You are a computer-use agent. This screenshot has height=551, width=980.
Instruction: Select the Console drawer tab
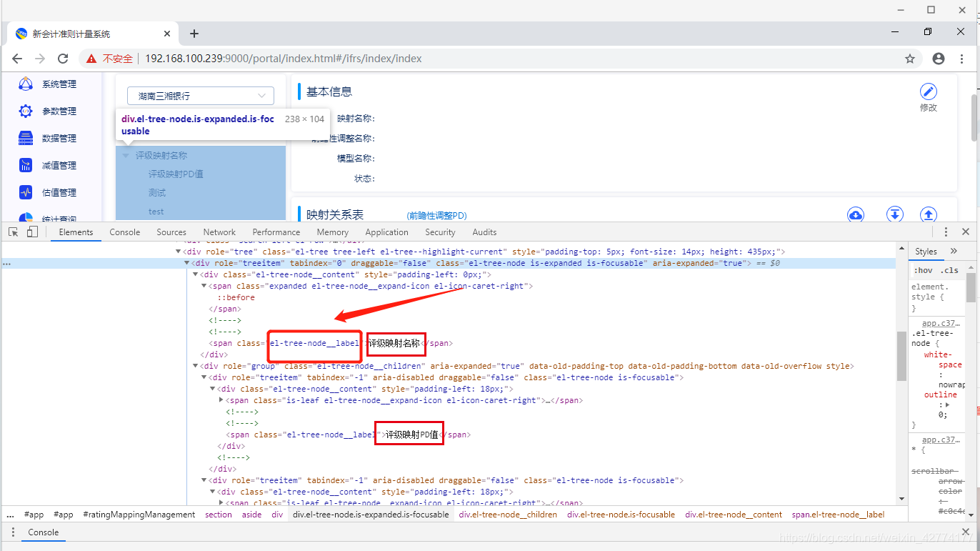pos(44,532)
